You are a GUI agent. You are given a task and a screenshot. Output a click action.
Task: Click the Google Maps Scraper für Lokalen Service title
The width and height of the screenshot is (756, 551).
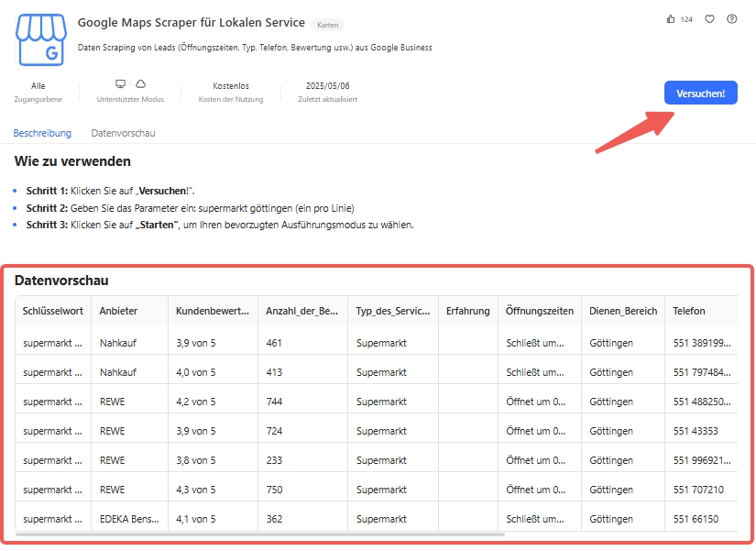192,23
